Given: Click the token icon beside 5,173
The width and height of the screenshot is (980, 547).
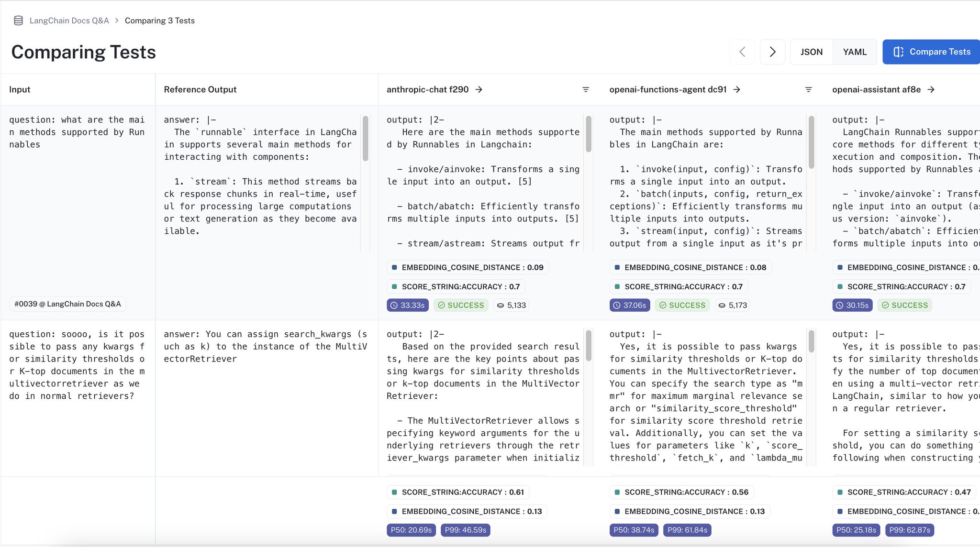Looking at the screenshot, I should [x=722, y=305].
